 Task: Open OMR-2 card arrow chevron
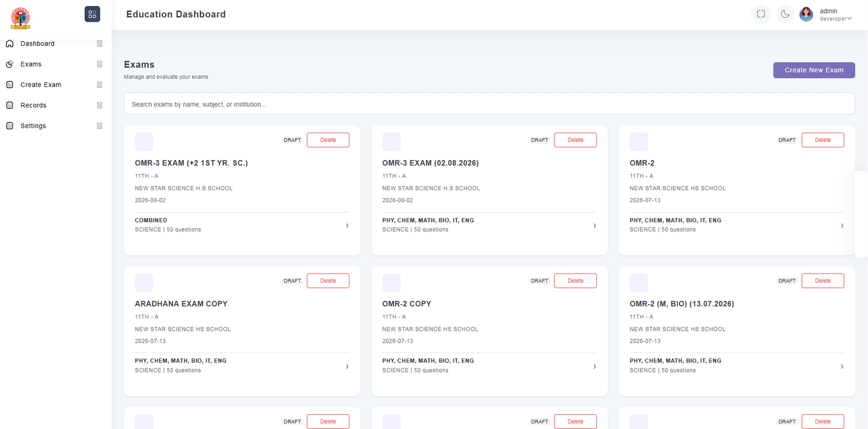(x=842, y=226)
